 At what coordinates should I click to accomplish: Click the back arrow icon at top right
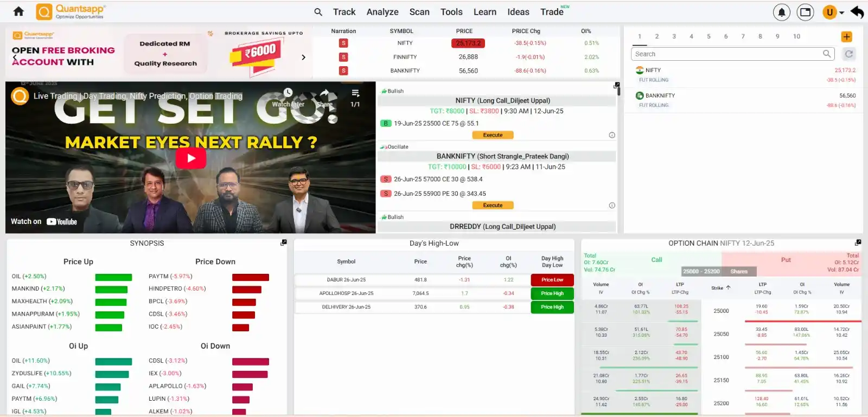[857, 12]
